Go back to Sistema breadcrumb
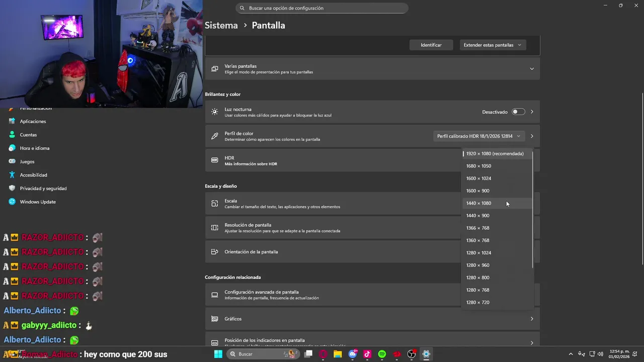This screenshot has width=644, height=362. [x=221, y=25]
